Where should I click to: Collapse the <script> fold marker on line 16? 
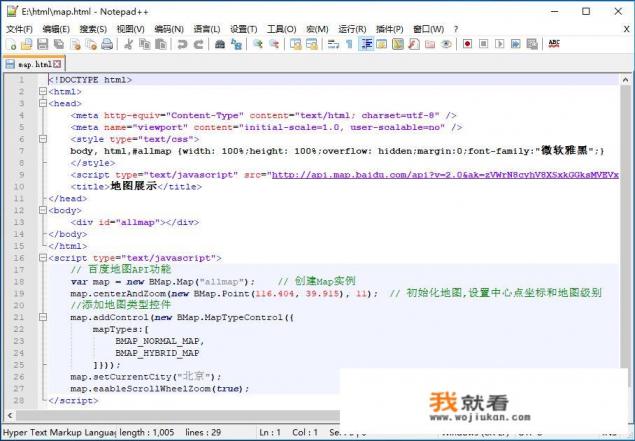pos(42,257)
